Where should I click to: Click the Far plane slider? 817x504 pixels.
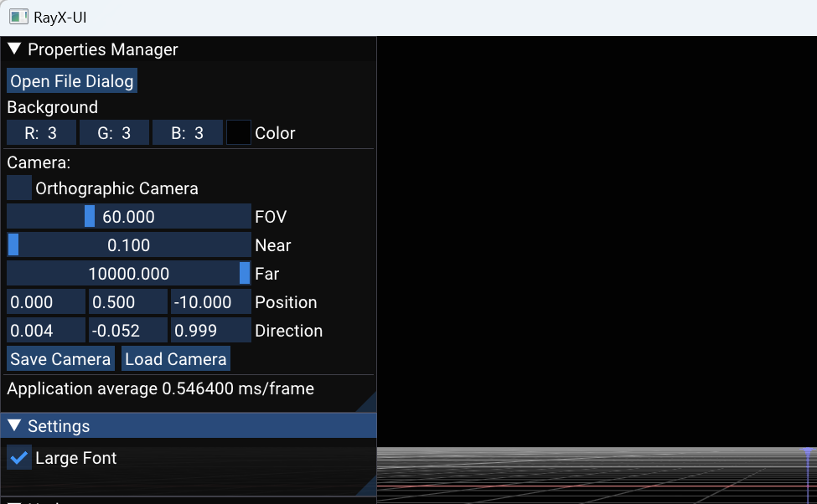[128, 274]
